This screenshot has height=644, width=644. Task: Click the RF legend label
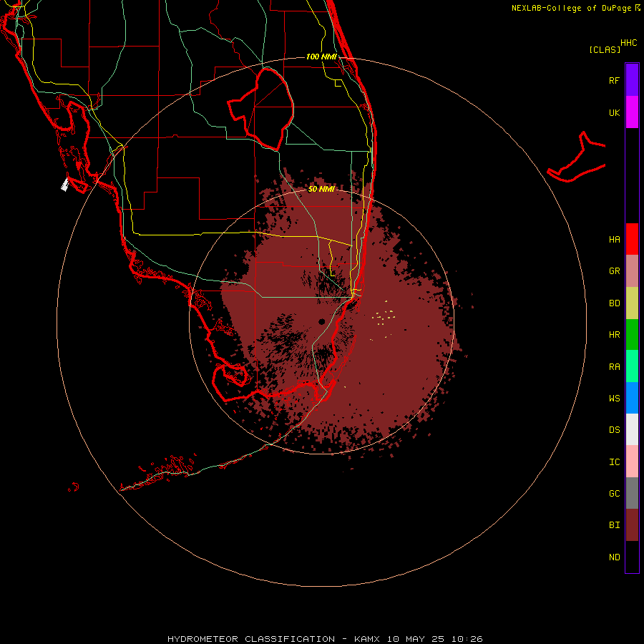click(x=614, y=80)
